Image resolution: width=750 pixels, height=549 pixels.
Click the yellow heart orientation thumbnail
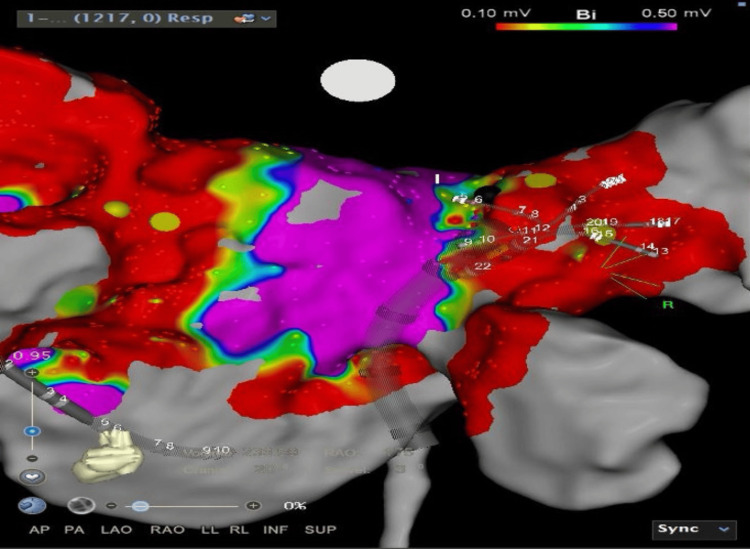(108, 454)
